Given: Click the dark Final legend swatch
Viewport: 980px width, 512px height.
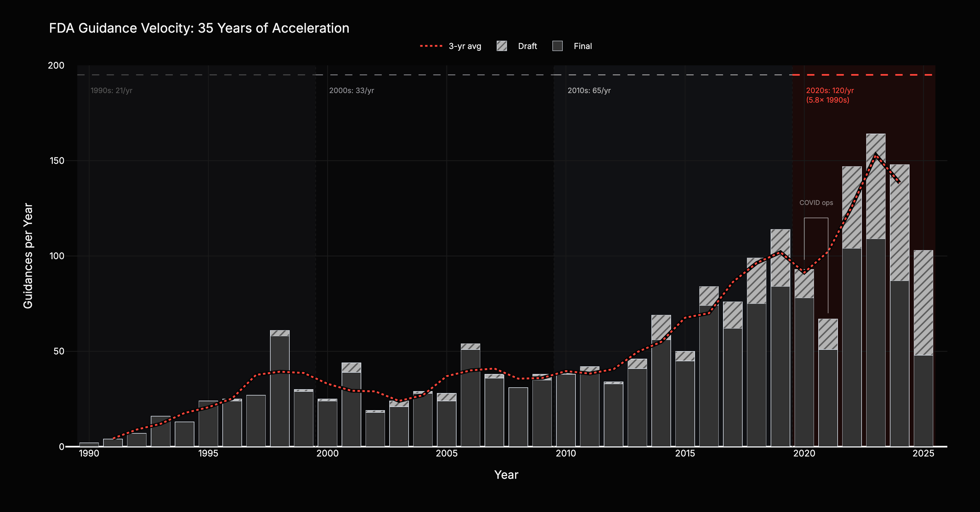Looking at the screenshot, I should click(x=557, y=46).
